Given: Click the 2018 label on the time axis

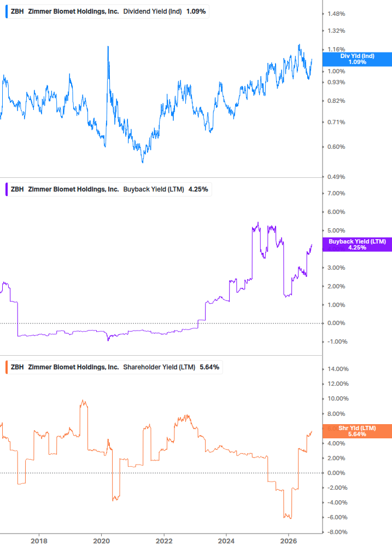Looking at the screenshot, I should 39,541.
